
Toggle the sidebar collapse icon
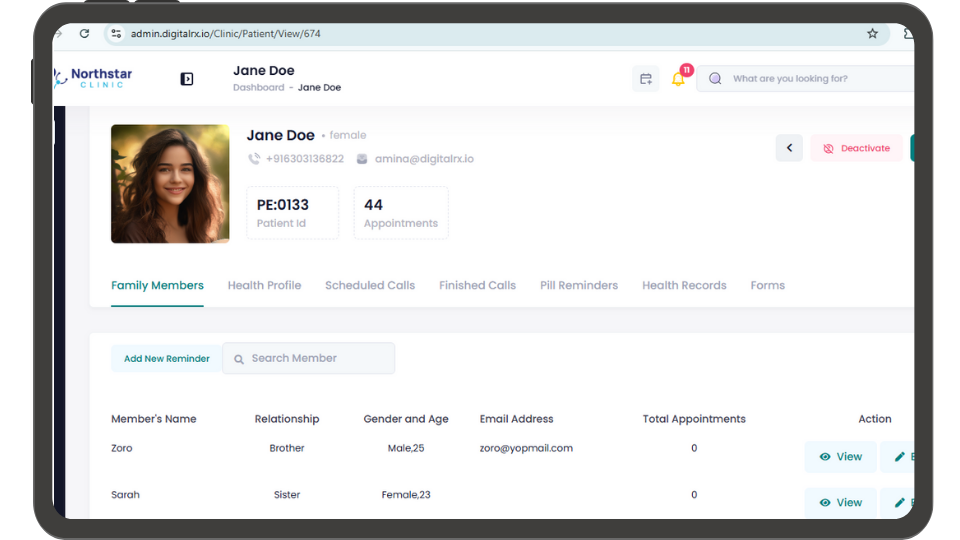[187, 79]
